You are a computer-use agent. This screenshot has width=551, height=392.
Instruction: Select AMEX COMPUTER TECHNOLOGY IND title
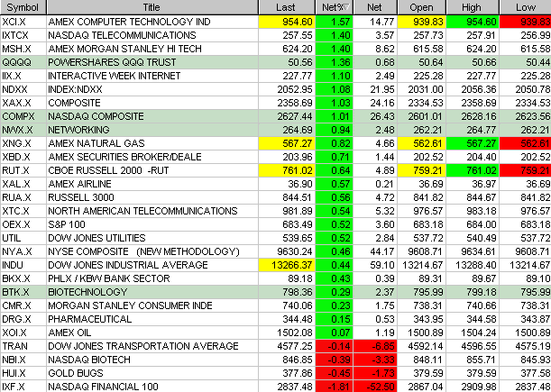pos(129,22)
